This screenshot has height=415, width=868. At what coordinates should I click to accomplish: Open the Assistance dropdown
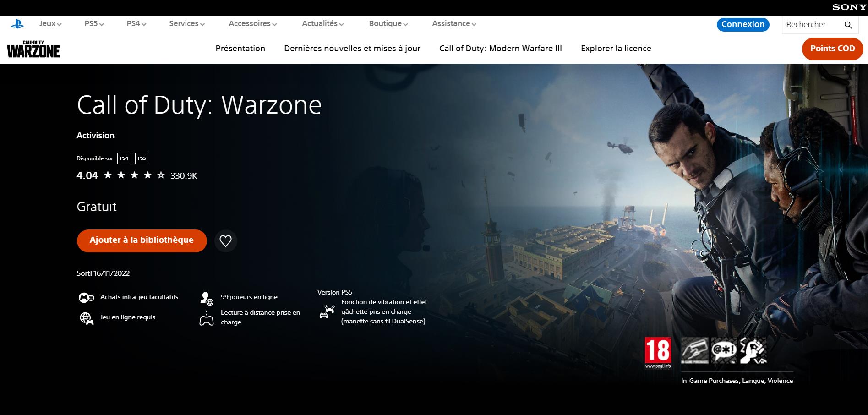point(453,23)
